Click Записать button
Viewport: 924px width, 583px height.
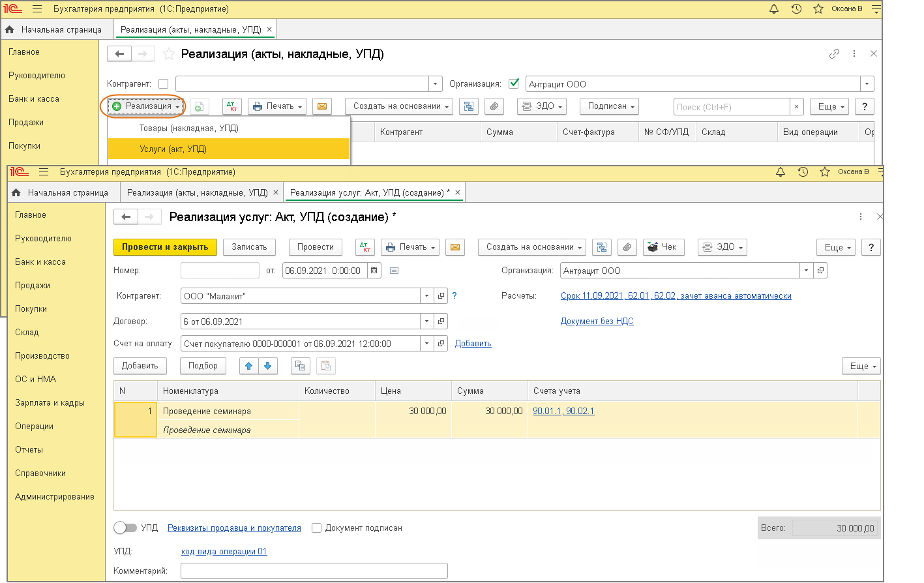click(x=249, y=247)
